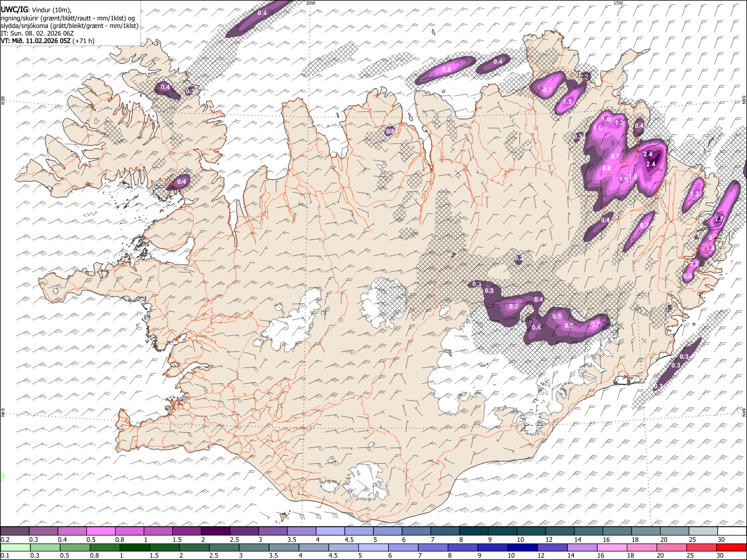Click the '20W' longitude label
The height and width of the screenshot is (560, 747).
(x=311, y=3)
